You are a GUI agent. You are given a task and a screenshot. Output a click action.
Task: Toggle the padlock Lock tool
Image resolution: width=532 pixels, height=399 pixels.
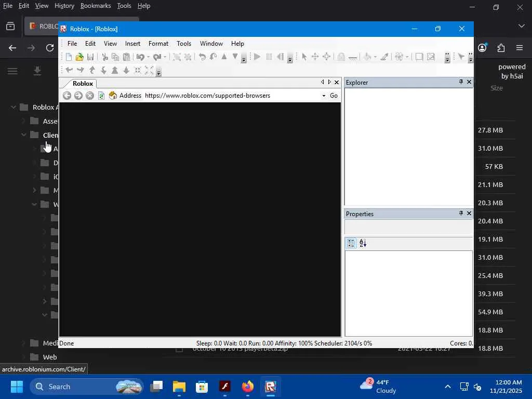click(341, 57)
